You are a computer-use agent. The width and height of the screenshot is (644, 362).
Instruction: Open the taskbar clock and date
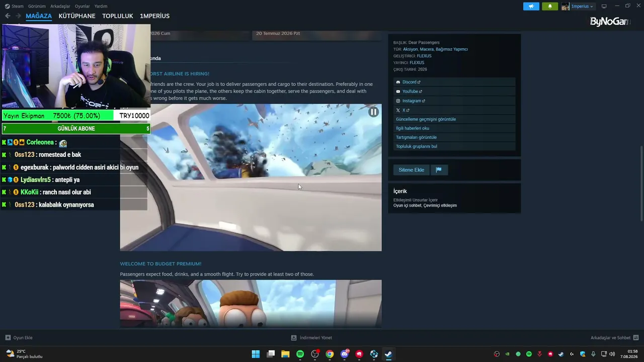tap(629, 354)
